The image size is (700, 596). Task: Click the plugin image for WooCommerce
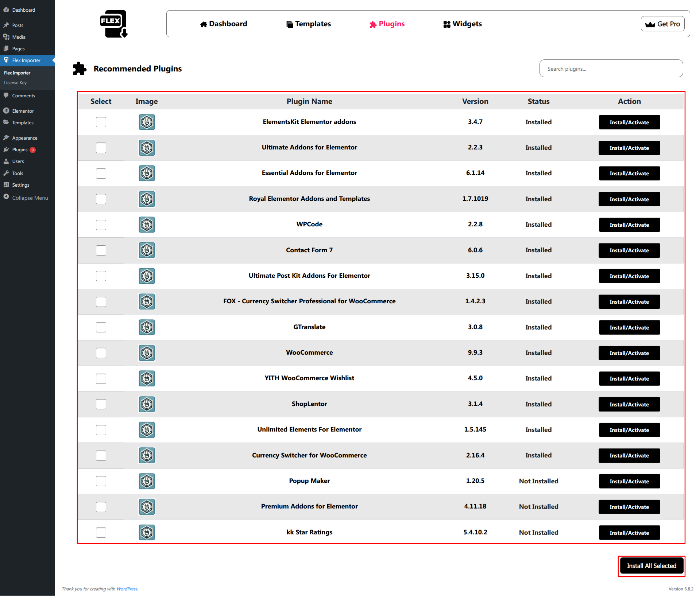(x=147, y=353)
